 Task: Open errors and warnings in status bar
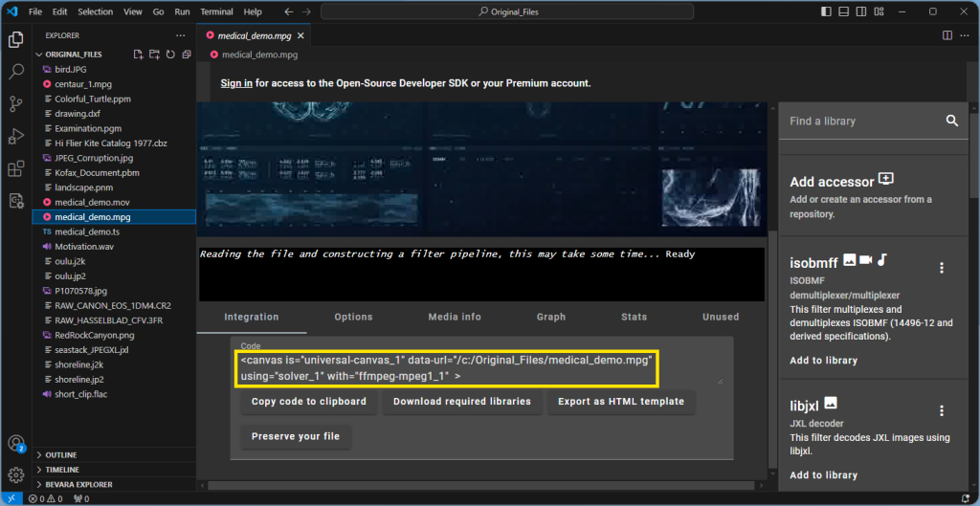tap(46, 498)
